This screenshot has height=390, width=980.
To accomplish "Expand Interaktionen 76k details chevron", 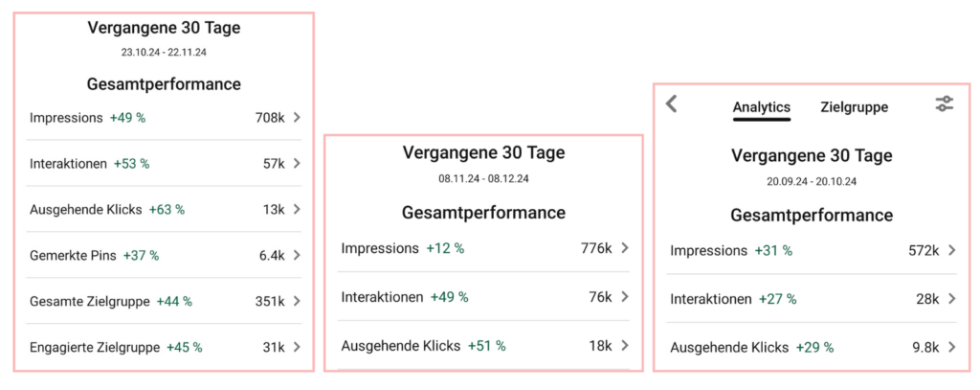I will (625, 297).
